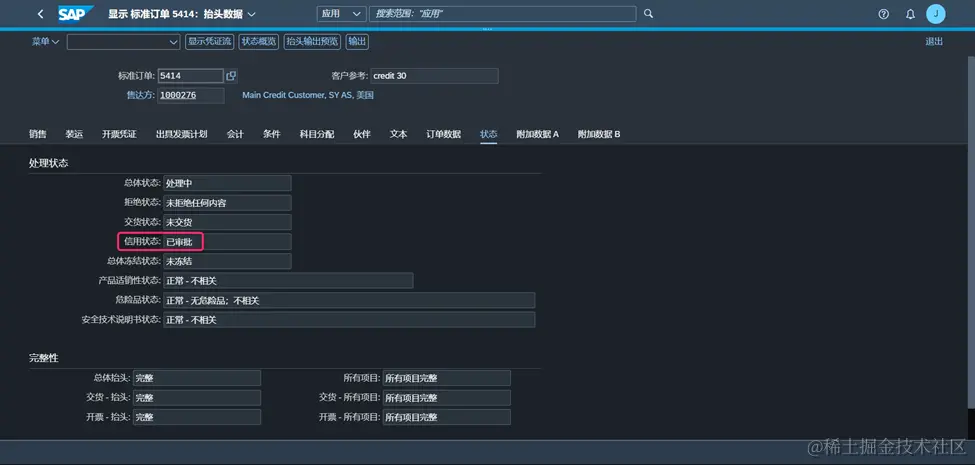
Task: Click the 客户参考 field showing credit 30
Action: point(434,76)
